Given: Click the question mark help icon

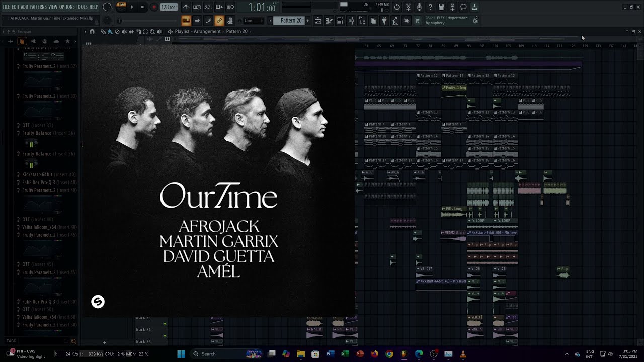Looking at the screenshot, I should [430, 7].
